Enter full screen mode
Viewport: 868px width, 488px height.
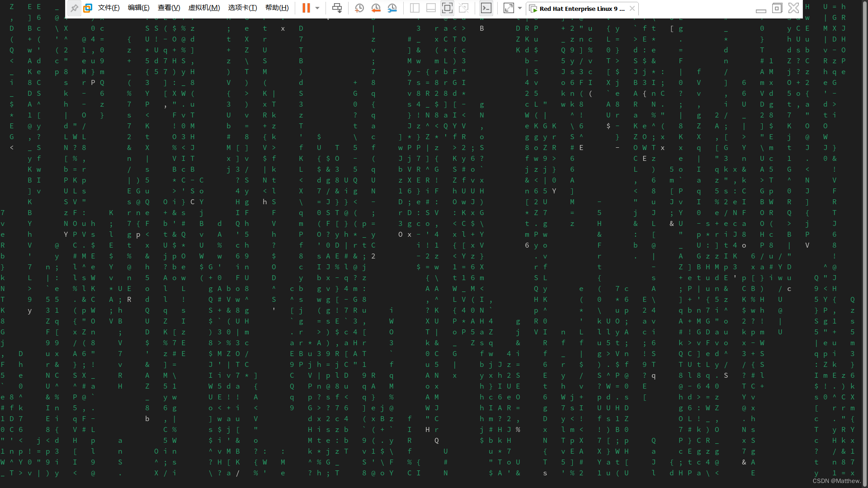point(447,8)
